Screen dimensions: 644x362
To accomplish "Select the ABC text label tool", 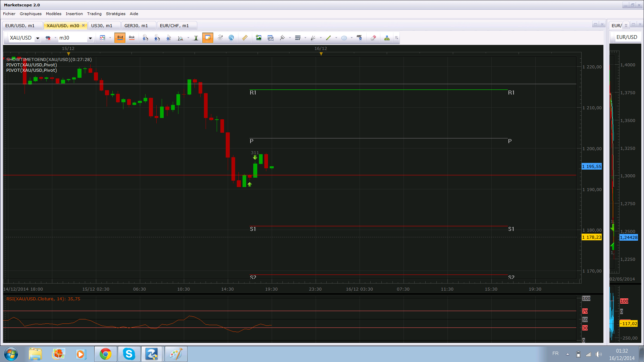I will [359, 38].
